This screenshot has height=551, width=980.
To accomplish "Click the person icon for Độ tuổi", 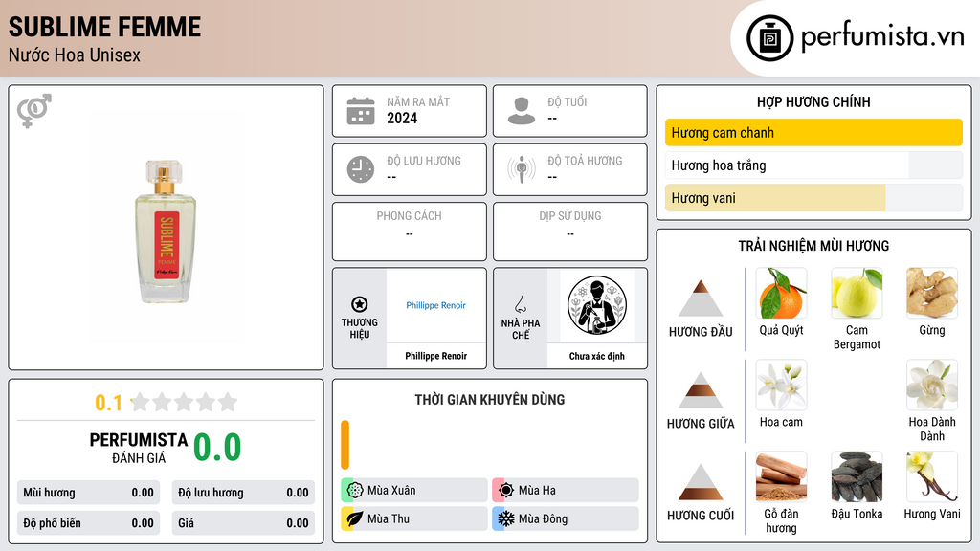I will (522, 111).
